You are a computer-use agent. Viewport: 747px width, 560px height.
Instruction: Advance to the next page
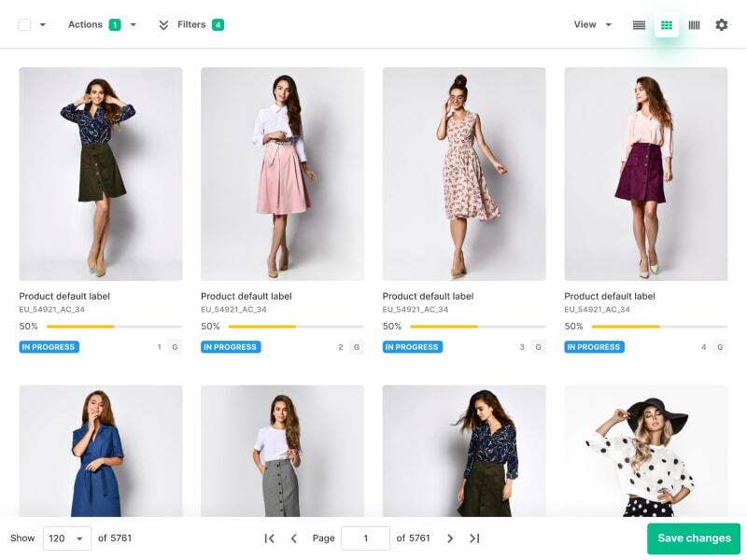coord(450,539)
